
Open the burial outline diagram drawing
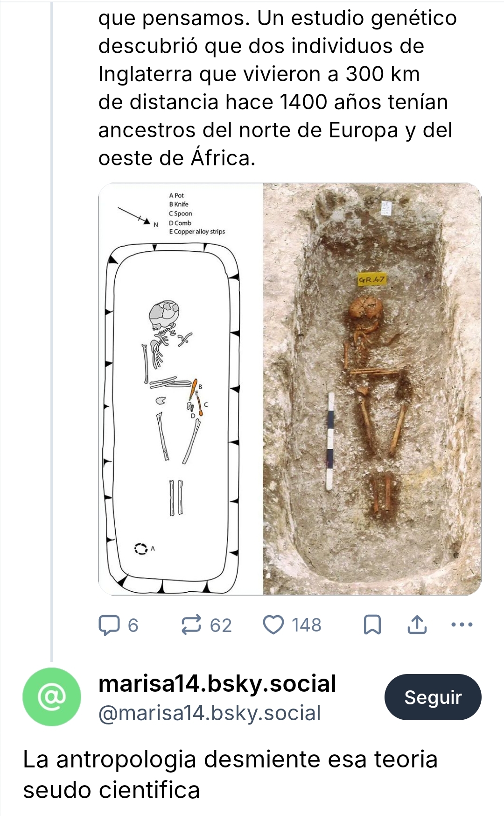point(181,389)
